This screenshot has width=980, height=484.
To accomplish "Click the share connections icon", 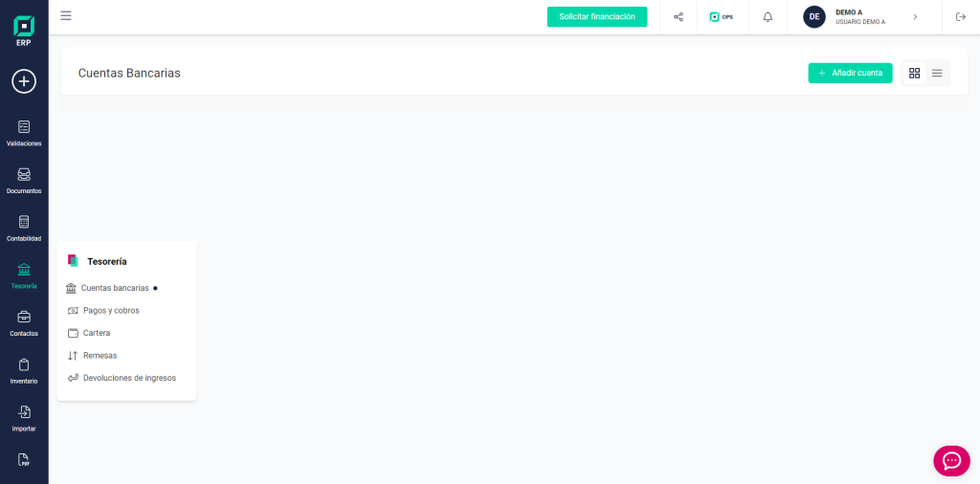I will (679, 17).
